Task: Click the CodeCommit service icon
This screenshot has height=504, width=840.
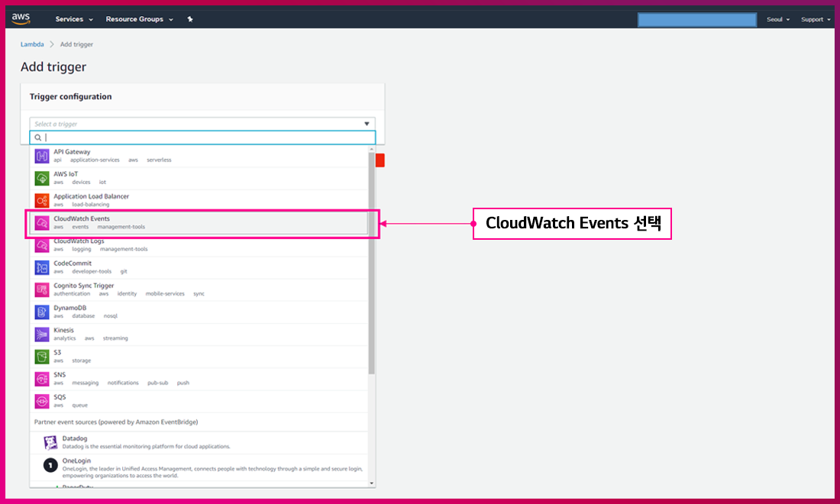Action: (x=41, y=267)
